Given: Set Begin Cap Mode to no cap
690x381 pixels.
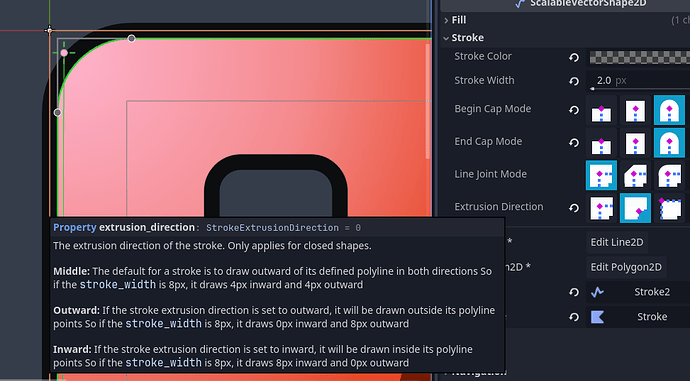Looking at the screenshot, I should pyautogui.click(x=601, y=110).
